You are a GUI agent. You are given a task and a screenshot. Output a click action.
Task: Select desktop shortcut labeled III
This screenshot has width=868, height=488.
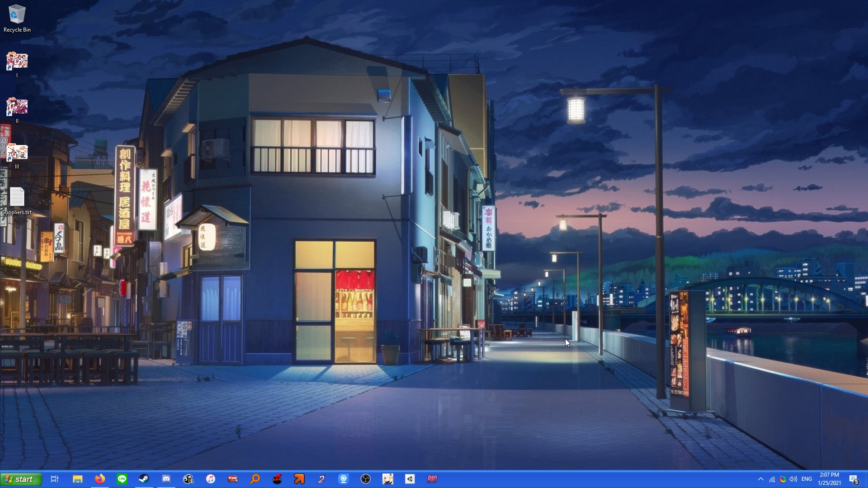pyautogui.click(x=17, y=156)
